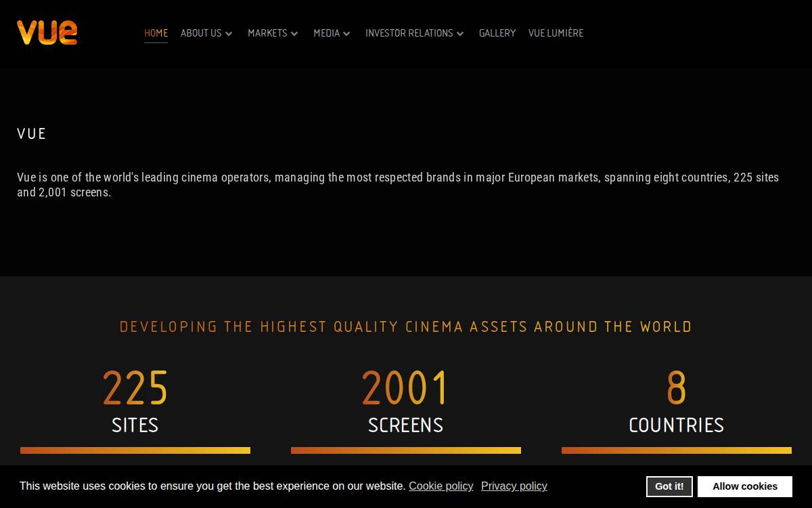Dismiss cookie banner with Got it!
Viewport: 812px width, 508px height.
pos(669,486)
